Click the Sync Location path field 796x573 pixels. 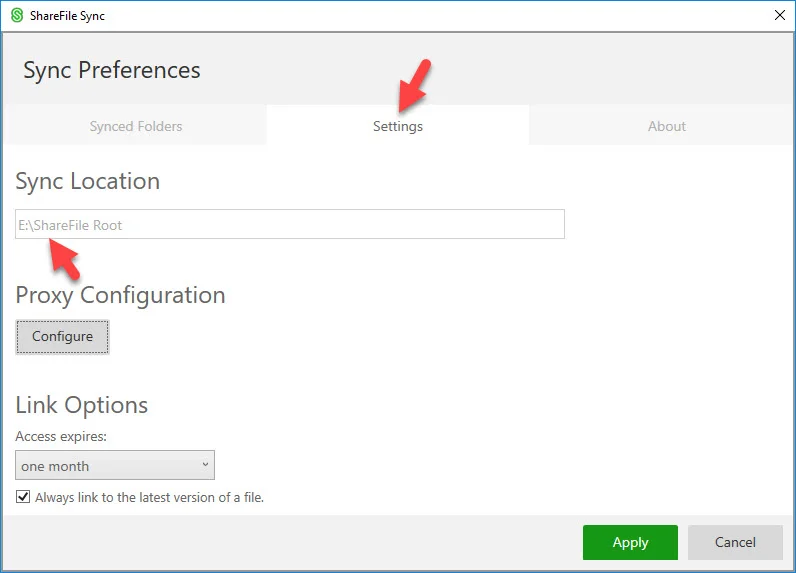pyautogui.click(x=290, y=224)
